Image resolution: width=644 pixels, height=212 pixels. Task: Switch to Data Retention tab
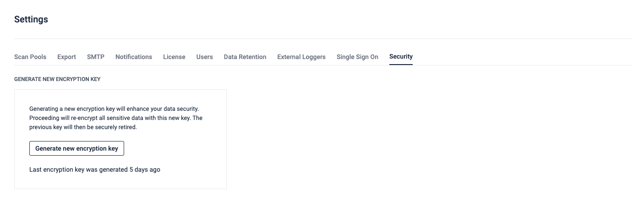[245, 57]
